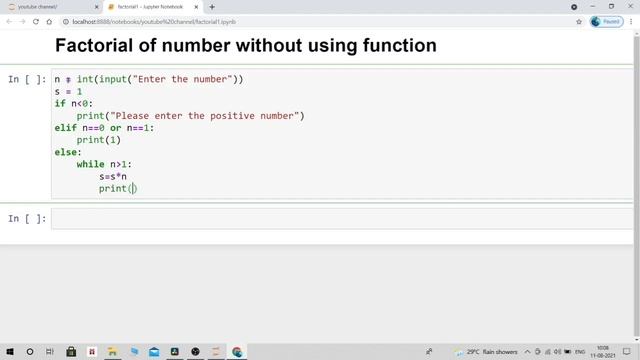Bookmark this page with the star icon
The height and width of the screenshot is (360, 640).
[579, 22]
